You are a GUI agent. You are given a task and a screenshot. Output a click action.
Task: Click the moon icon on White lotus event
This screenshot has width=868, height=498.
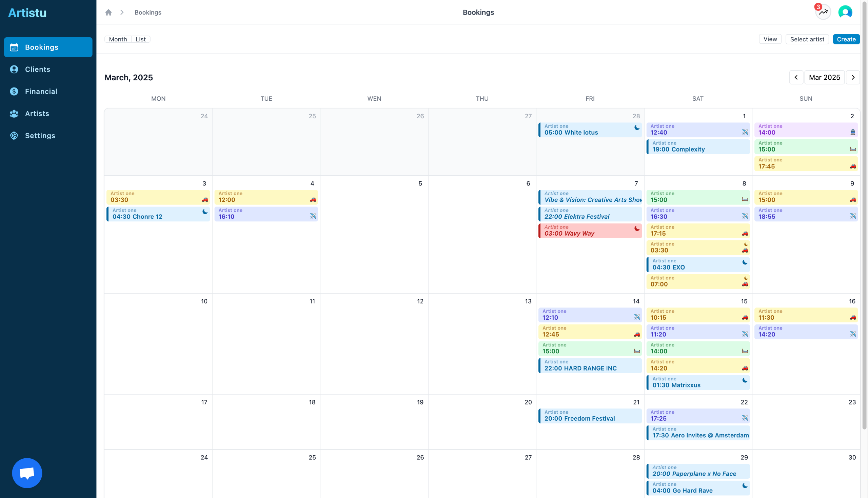pos(636,127)
